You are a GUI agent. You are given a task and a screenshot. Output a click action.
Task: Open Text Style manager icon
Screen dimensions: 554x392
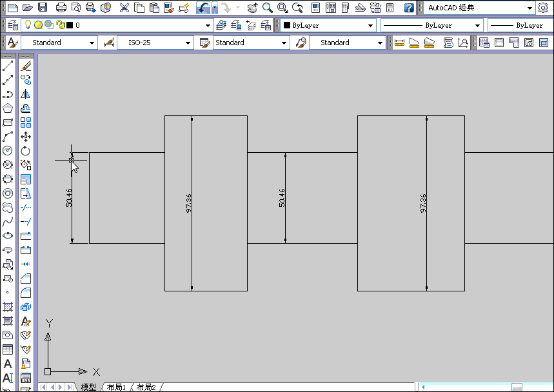click(x=13, y=43)
